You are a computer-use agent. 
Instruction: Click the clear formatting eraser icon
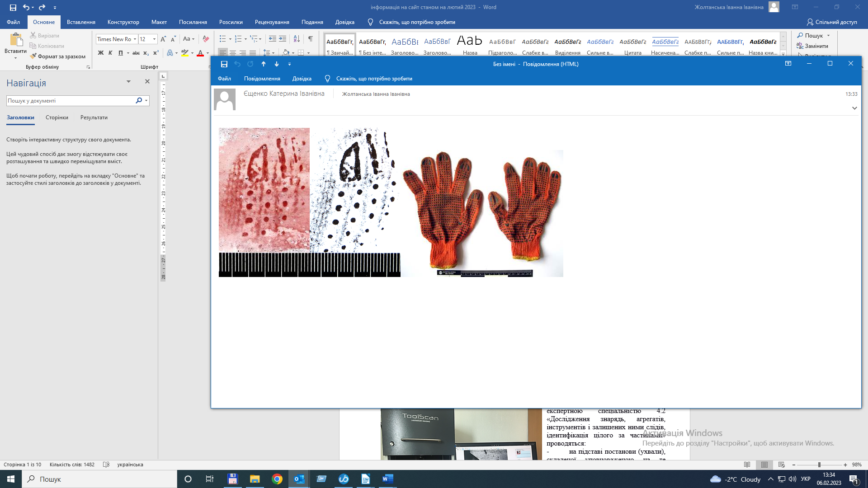click(206, 39)
